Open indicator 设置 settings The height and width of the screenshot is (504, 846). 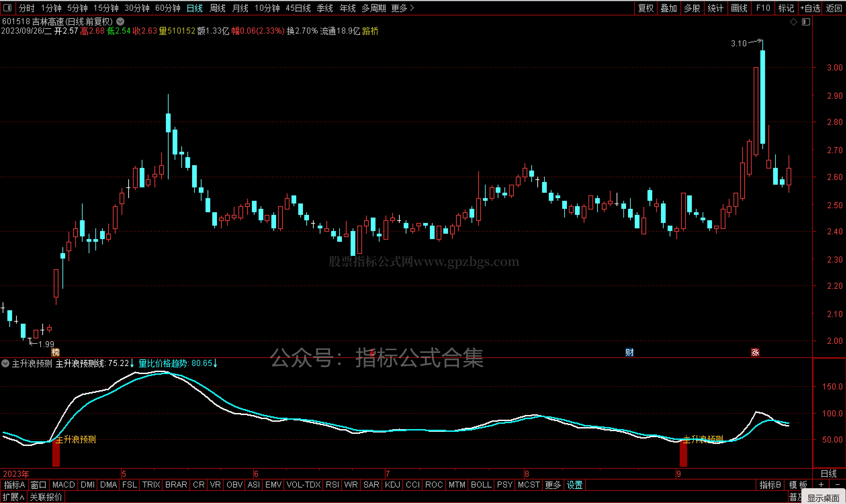coord(575,485)
